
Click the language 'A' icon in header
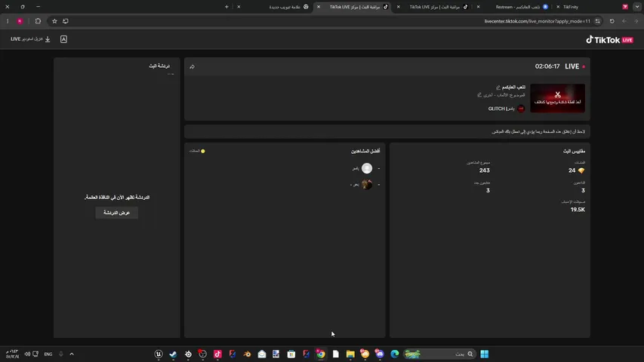coord(63,39)
